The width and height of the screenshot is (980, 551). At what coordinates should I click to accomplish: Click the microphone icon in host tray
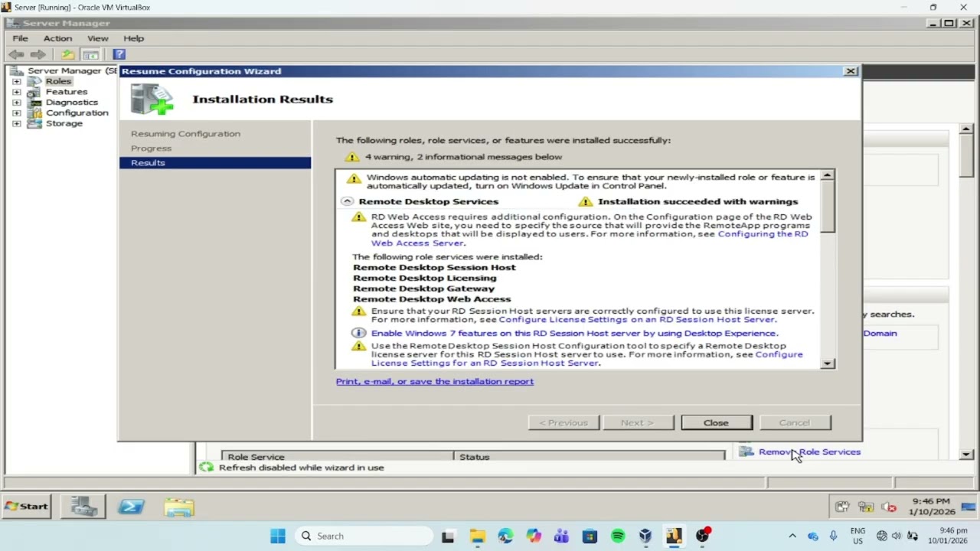(x=833, y=536)
